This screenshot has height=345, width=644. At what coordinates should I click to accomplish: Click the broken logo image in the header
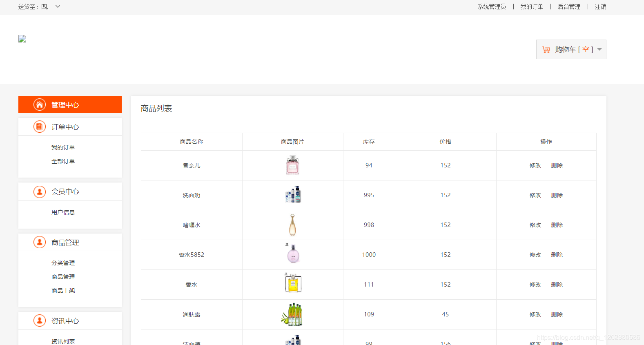(22, 39)
